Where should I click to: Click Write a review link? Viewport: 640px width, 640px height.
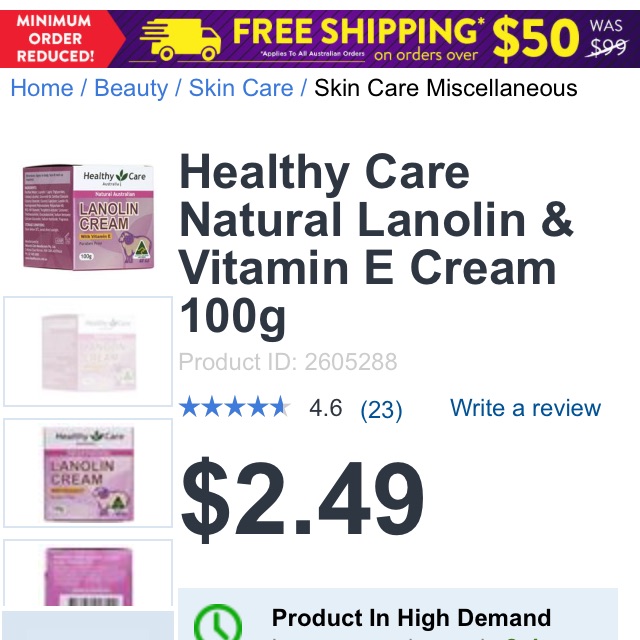point(525,408)
